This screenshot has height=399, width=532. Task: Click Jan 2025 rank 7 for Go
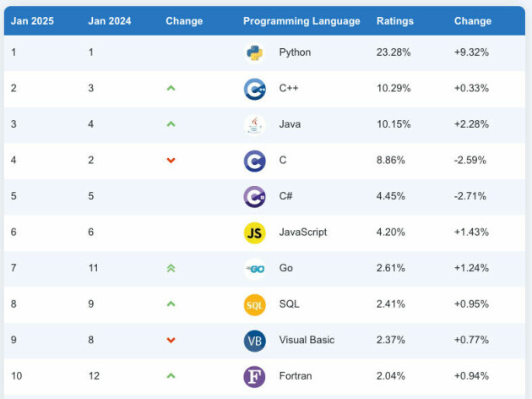(14, 268)
